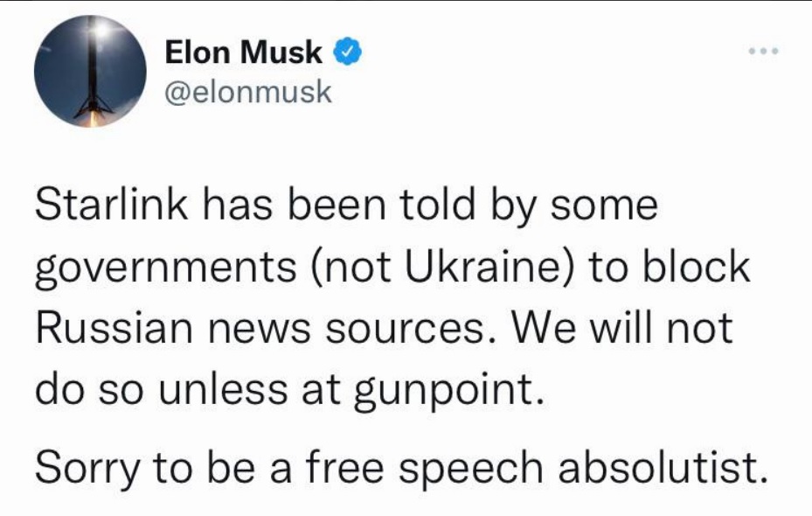Open the three-dot more options menu
The width and height of the screenshot is (812, 516).
[763, 51]
